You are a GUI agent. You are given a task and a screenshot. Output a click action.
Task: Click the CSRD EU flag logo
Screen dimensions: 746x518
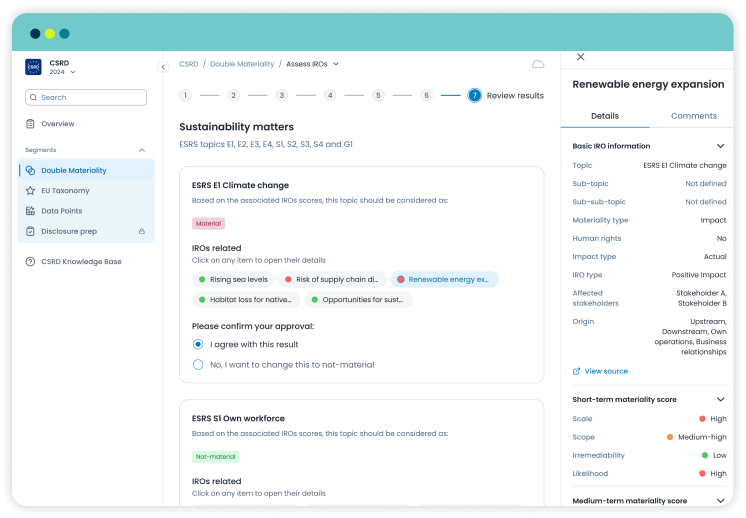pos(33,67)
